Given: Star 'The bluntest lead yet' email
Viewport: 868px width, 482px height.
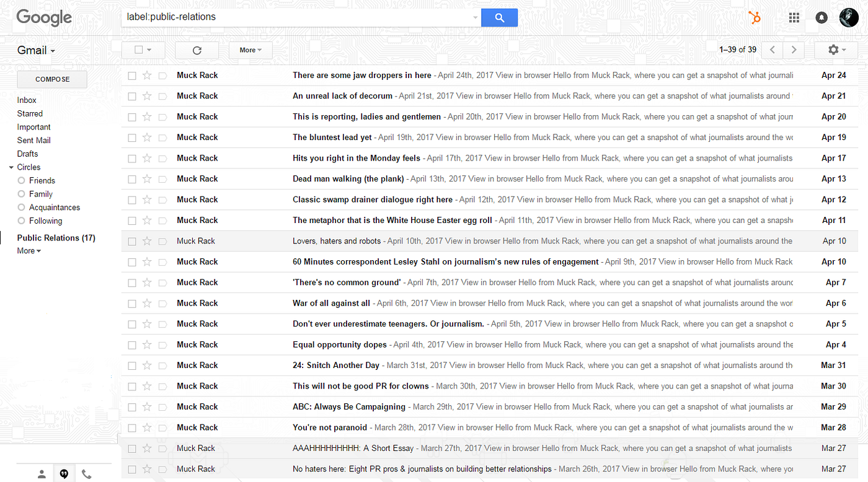Looking at the screenshot, I should tap(147, 138).
